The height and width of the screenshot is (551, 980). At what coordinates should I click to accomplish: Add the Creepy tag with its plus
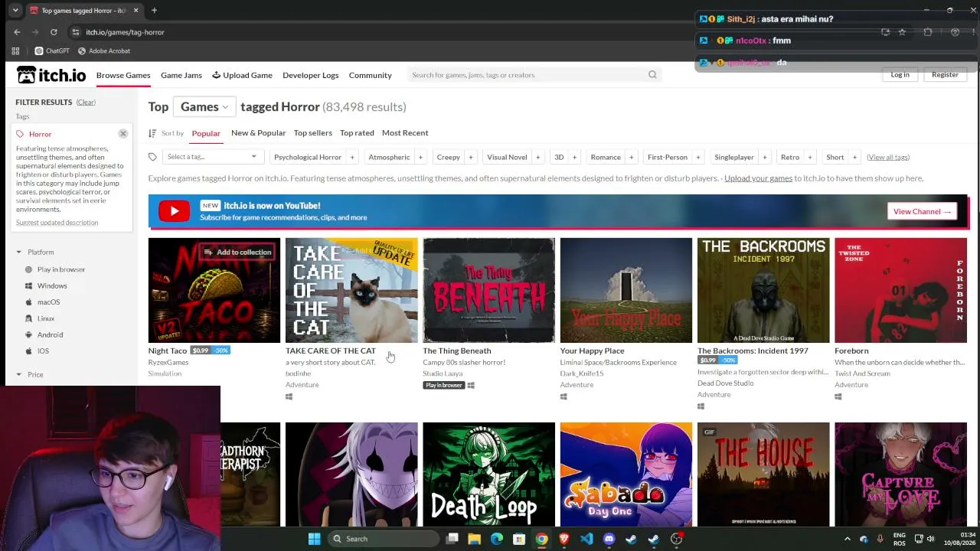coord(471,157)
